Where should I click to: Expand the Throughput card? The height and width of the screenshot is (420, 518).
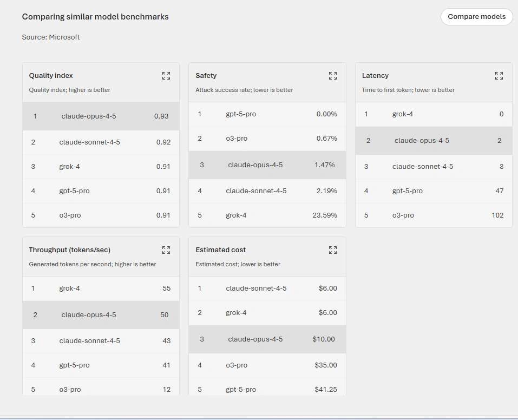[166, 250]
